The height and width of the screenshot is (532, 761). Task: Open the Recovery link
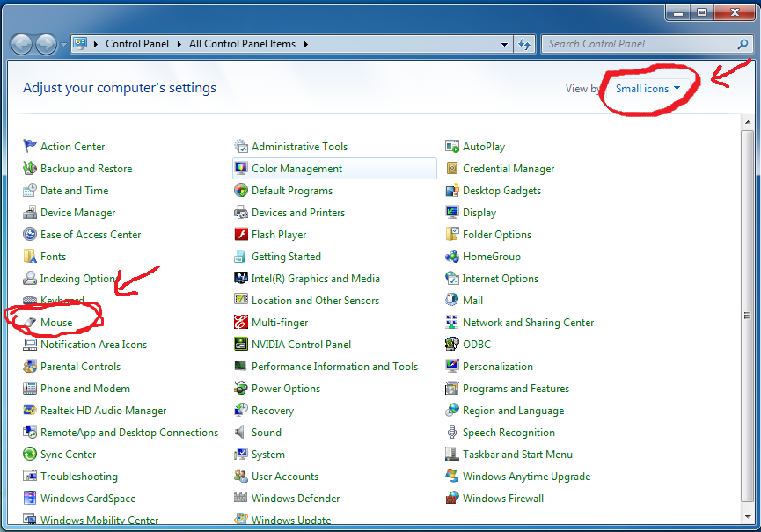coord(273,411)
